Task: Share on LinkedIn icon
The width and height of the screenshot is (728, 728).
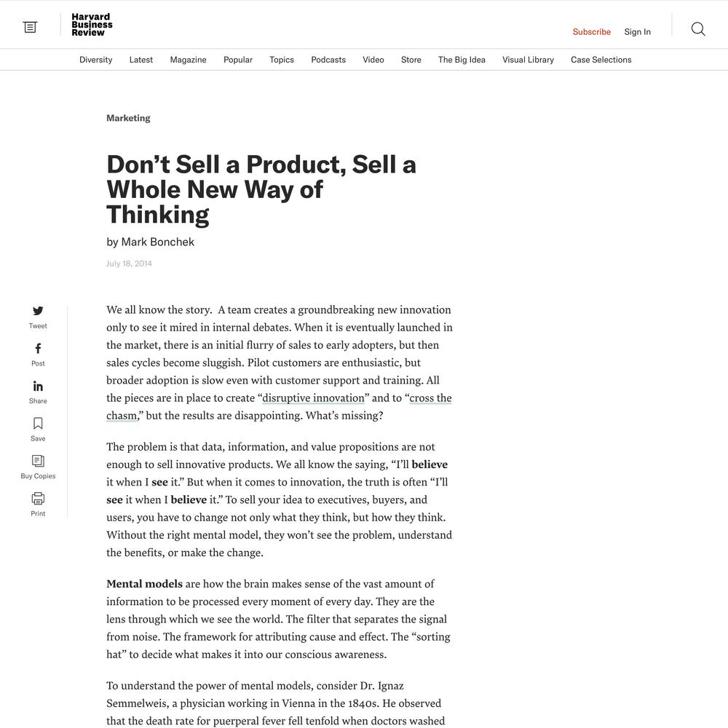Action: click(x=38, y=386)
